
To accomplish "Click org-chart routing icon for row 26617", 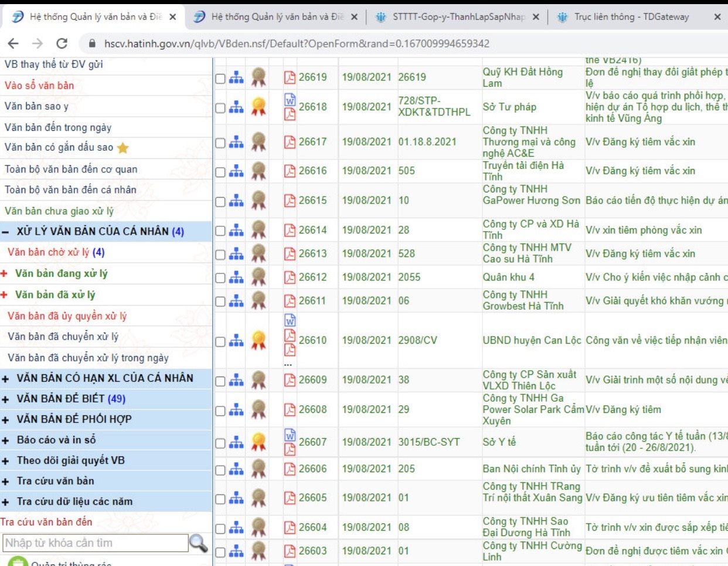I will click(x=236, y=142).
